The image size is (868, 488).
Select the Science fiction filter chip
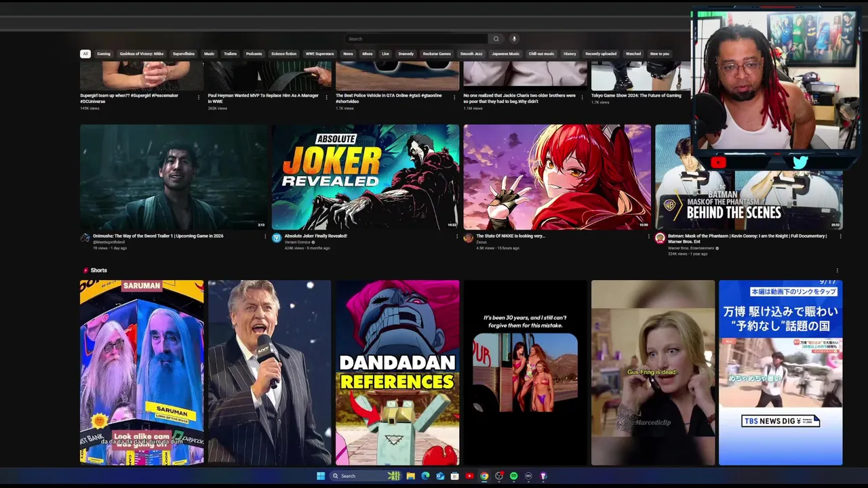284,54
